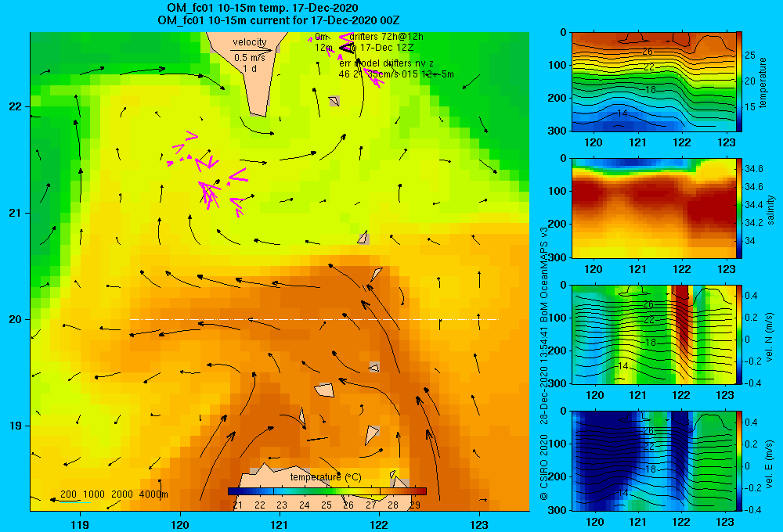Viewport: 783px width, 532px height.
Task: Click latitude label 21 on main map
Action: click(16, 213)
